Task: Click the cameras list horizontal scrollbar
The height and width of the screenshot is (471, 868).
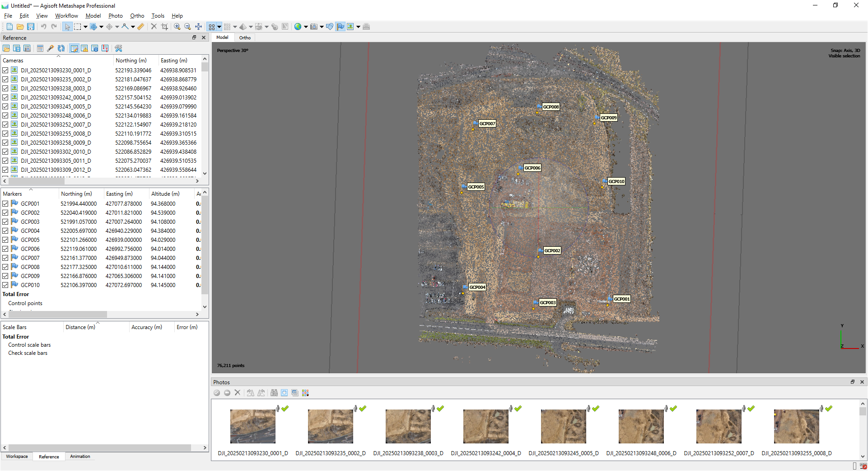Action: point(37,181)
